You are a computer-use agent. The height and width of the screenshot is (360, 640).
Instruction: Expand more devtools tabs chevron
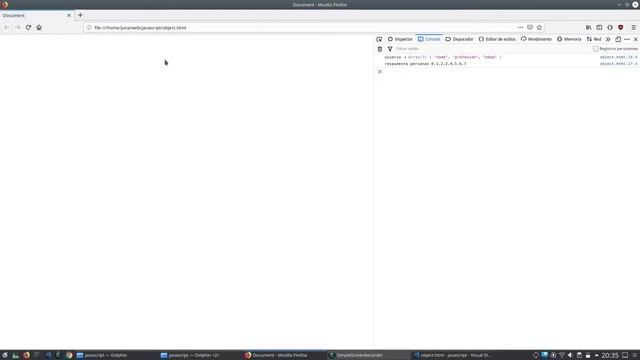[608, 39]
